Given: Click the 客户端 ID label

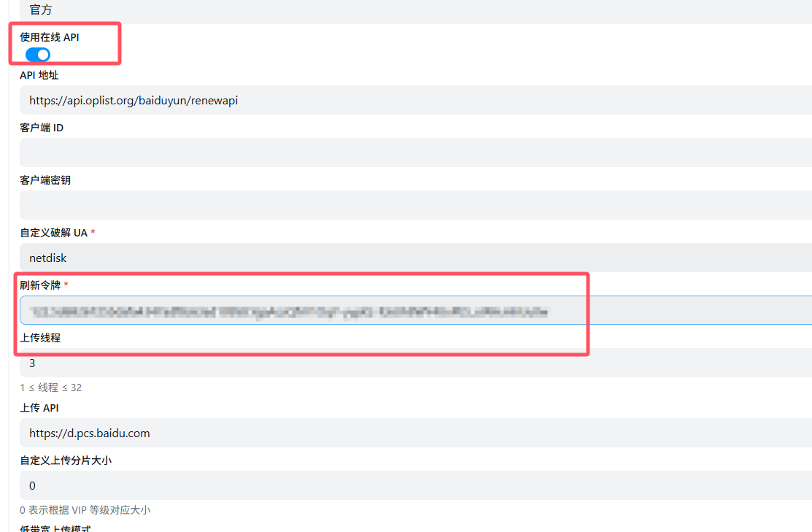Looking at the screenshot, I should (x=42, y=128).
